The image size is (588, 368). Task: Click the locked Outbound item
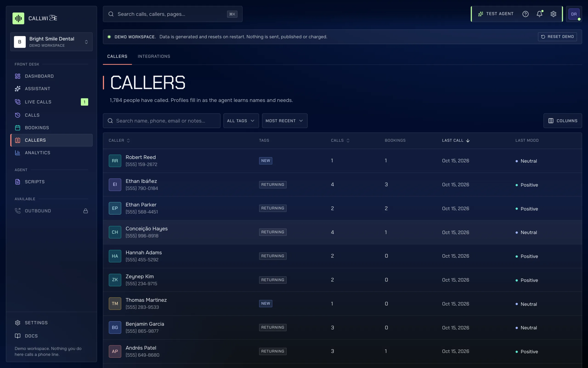pos(51,211)
